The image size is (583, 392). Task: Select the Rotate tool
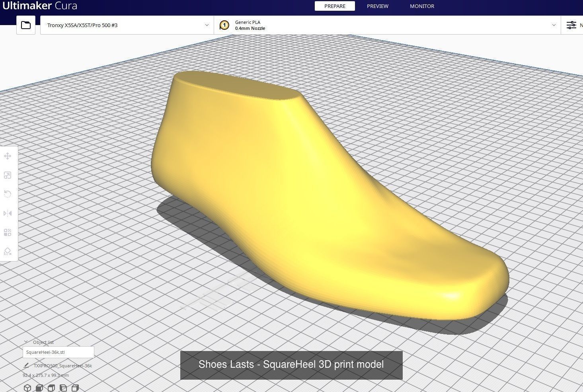7,194
